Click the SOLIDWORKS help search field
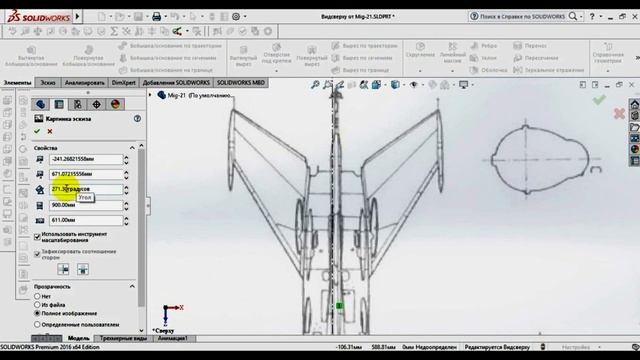This screenshot has width=640, height=360. (522, 17)
